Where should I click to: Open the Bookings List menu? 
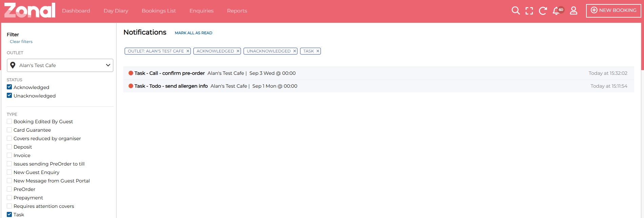[159, 11]
